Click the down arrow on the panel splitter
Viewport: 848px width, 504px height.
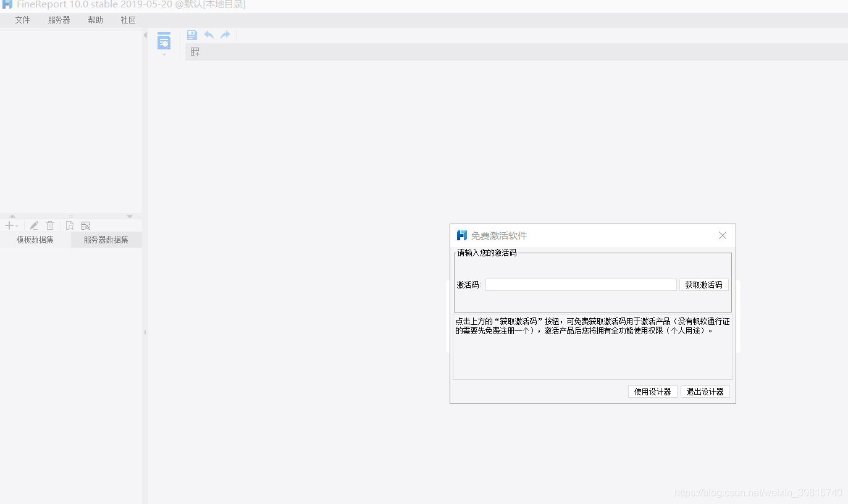point(130,216)
